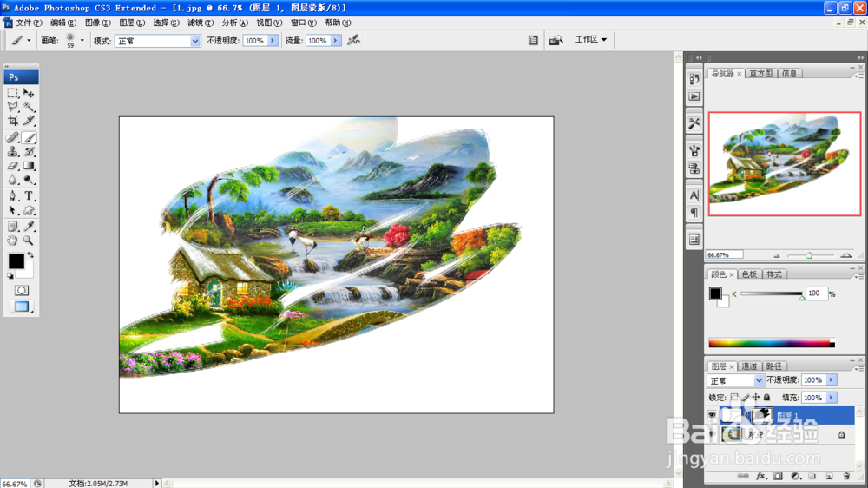
Task: Switch to the 直方图 tab
Action: click(x=760, y=74)
